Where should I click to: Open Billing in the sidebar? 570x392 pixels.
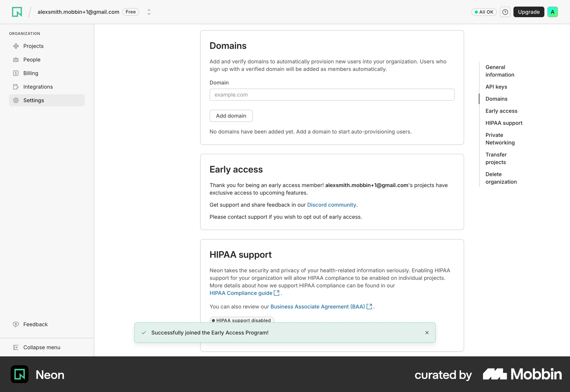(47, 73)
